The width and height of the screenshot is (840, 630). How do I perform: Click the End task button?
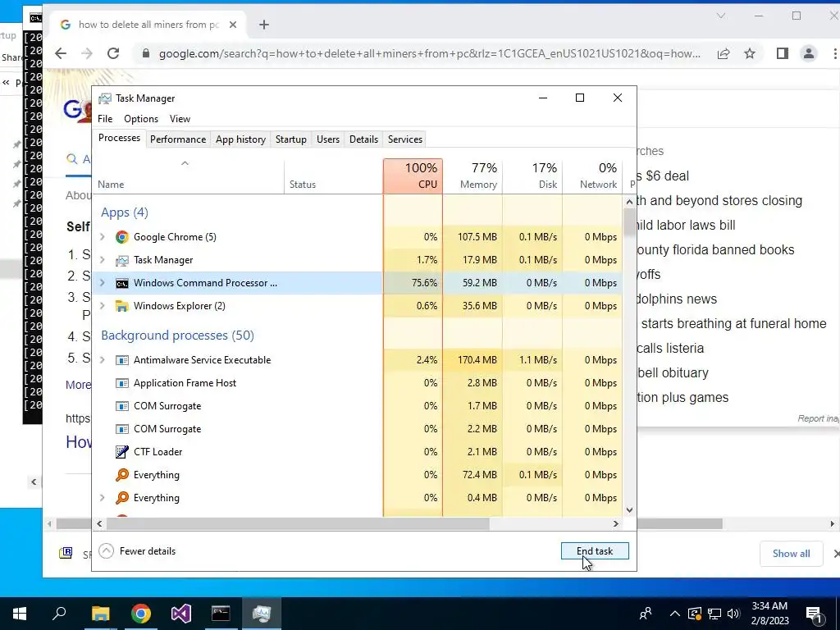tap(595, 550)
